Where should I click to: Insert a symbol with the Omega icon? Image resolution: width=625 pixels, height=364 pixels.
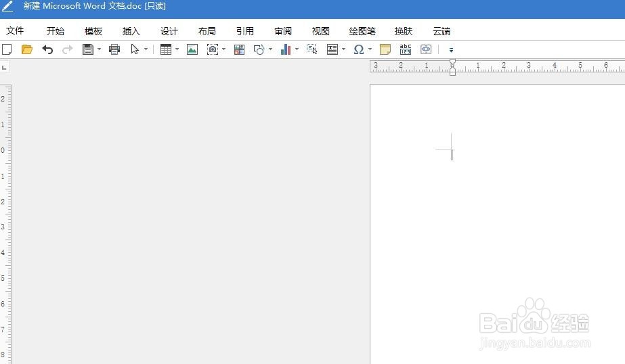tap(359, 49)
